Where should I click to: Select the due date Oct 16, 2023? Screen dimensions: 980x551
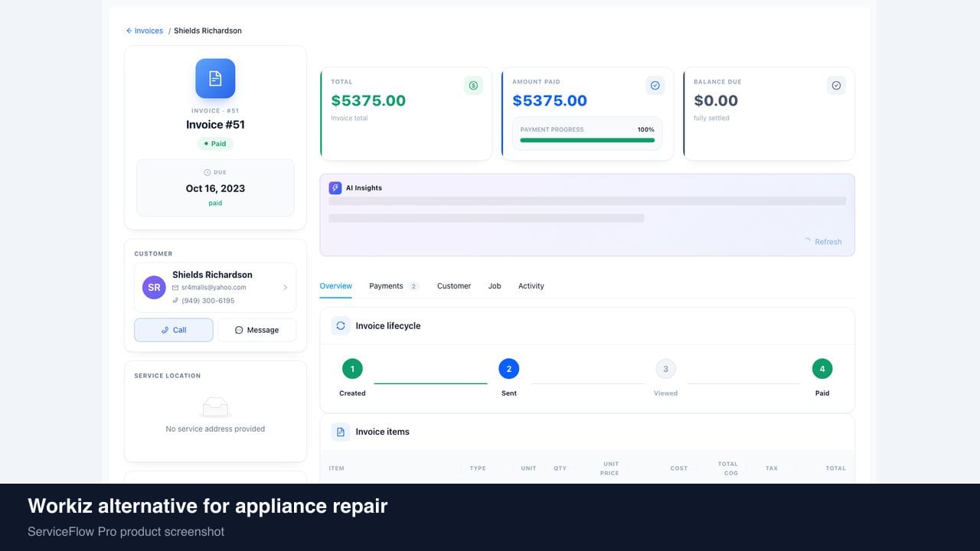click(x=215, y=188)
